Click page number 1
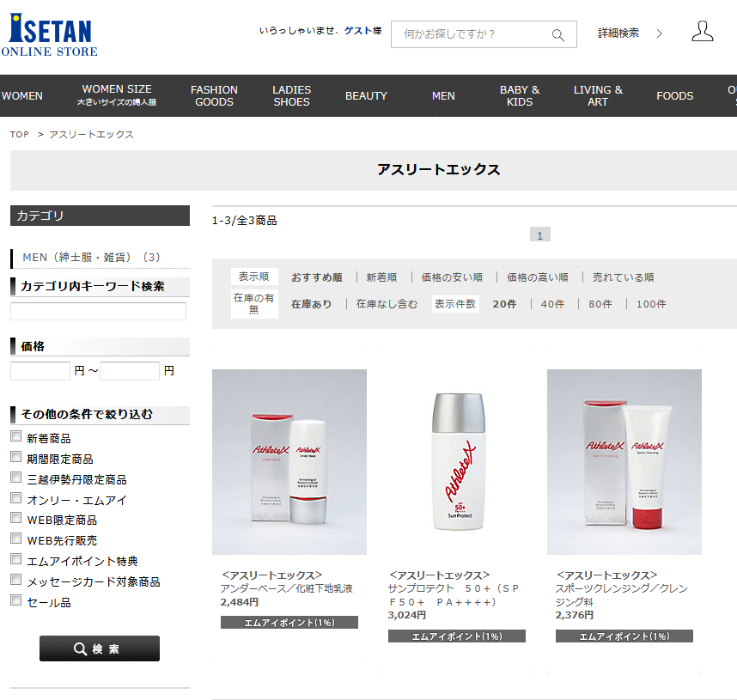The width and height of the screenshot is (737, 700). pos(540,234)
